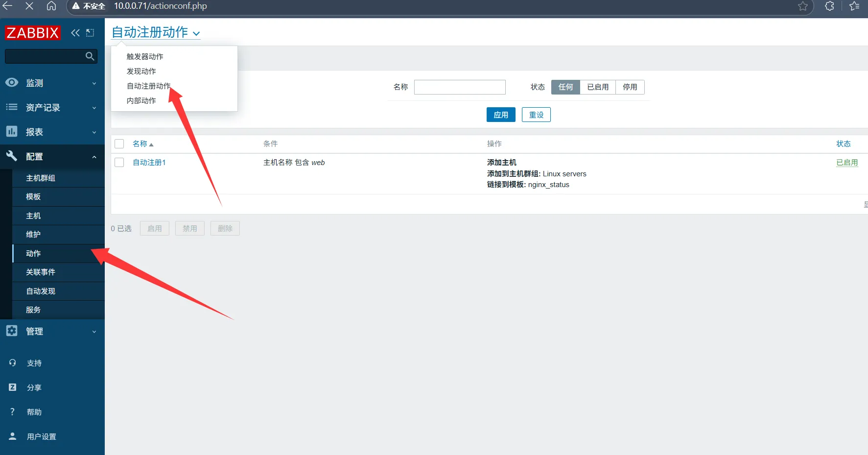The width and height of the screenshot is (868, 455).
Task: Open browser extensions puzzle icon
Action: coord(829,6)
